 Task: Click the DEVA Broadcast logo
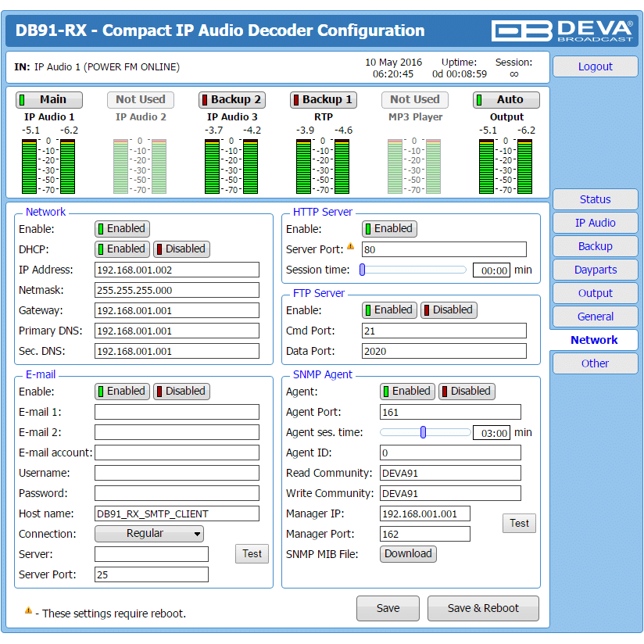click(562, 30)
